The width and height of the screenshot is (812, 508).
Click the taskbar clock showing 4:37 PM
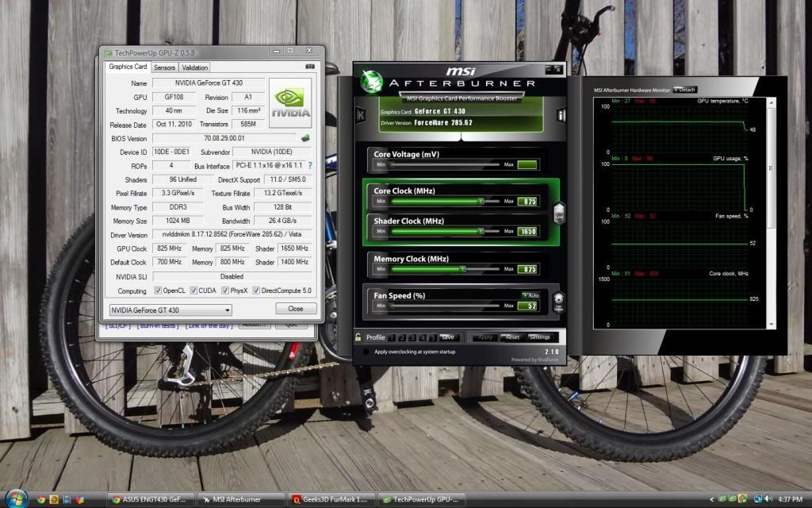(x=790, y=499)
